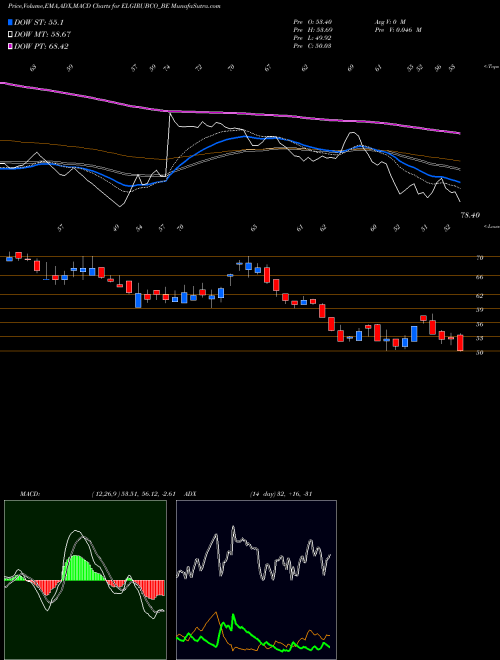Click the MACD (12,26,9) parameter values
The image size is (500, 660).
133,494
